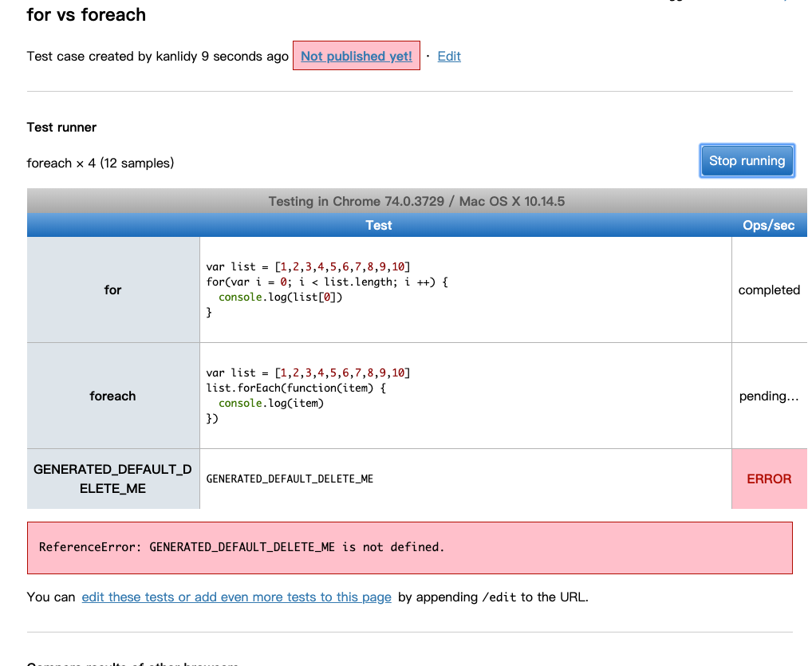The width and height of the screenshot is (812, 666).
Task: Click the "completed" result cell
Action: pyautogui.click(x=769, y=290)
